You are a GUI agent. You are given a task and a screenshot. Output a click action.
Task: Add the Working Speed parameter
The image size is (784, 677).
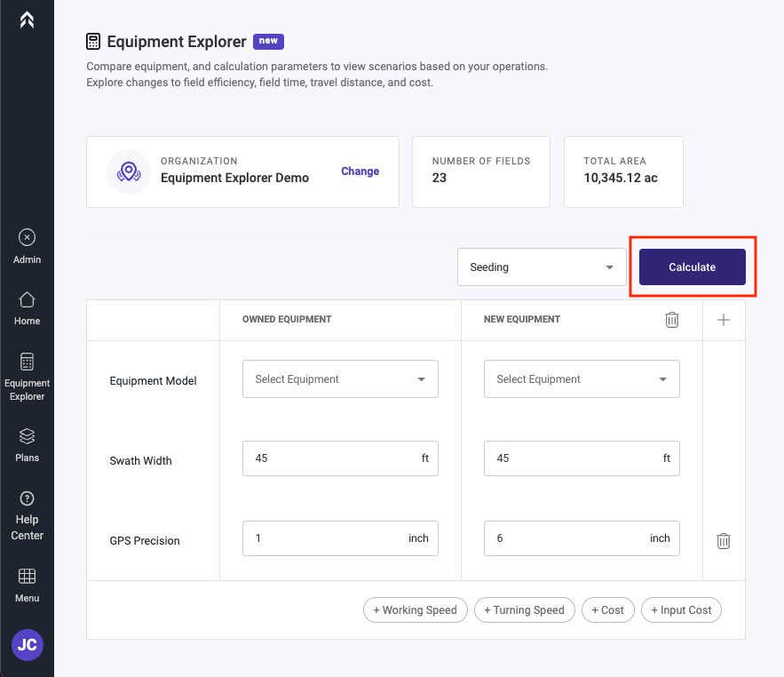415,610
